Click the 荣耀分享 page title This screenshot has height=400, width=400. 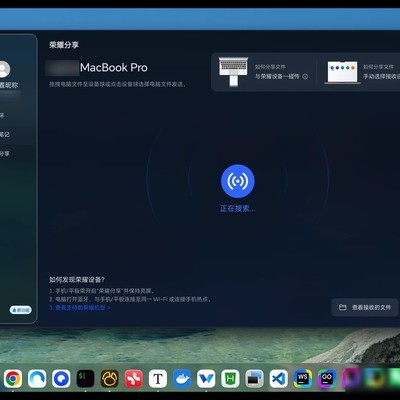point(64,45)
